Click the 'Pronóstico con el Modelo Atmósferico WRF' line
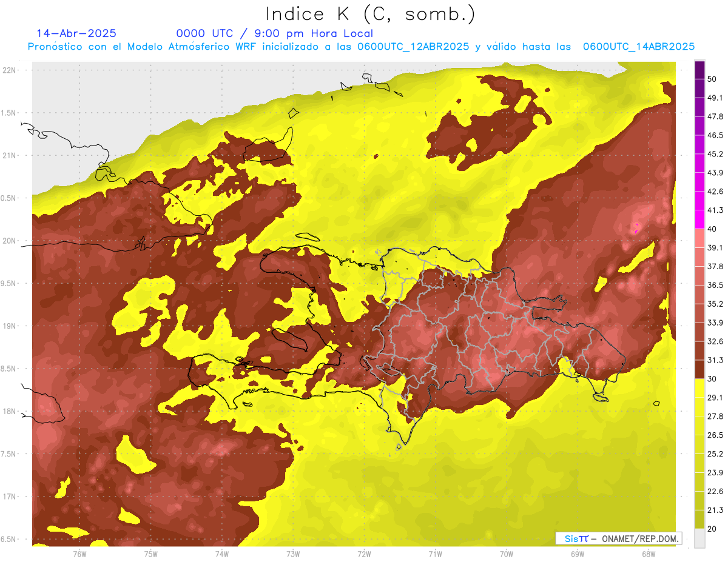 coord(362,47)
